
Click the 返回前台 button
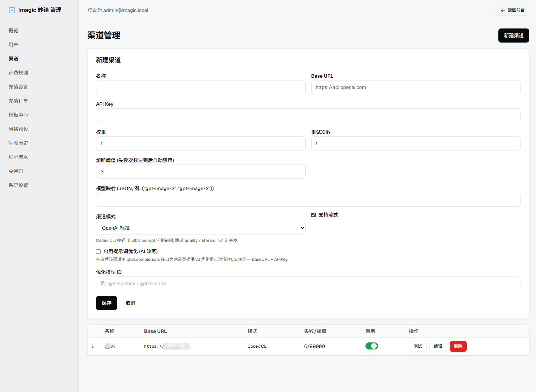coord(512,10)
